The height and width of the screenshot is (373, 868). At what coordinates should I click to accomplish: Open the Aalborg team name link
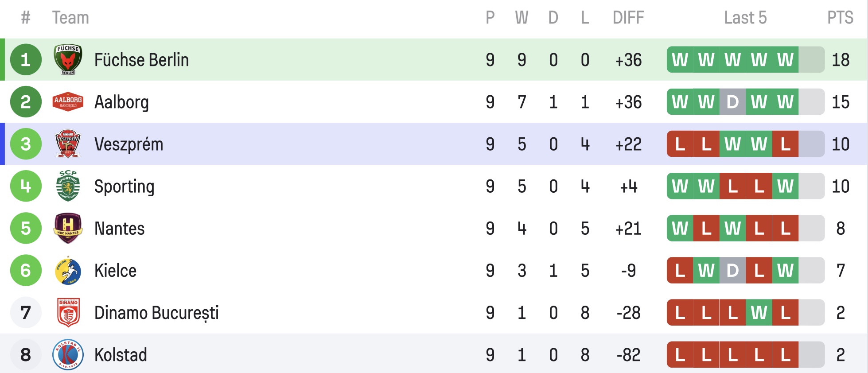121,102
